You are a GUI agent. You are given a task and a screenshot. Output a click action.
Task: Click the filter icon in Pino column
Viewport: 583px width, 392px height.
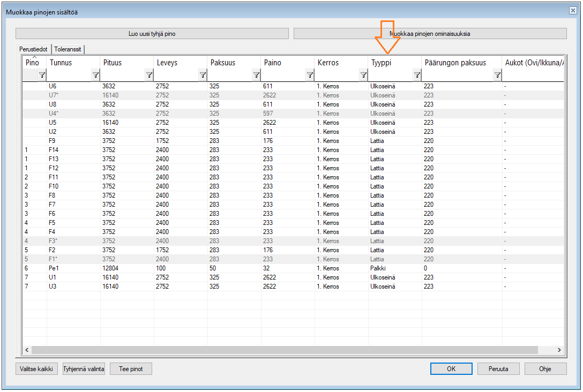42,76
